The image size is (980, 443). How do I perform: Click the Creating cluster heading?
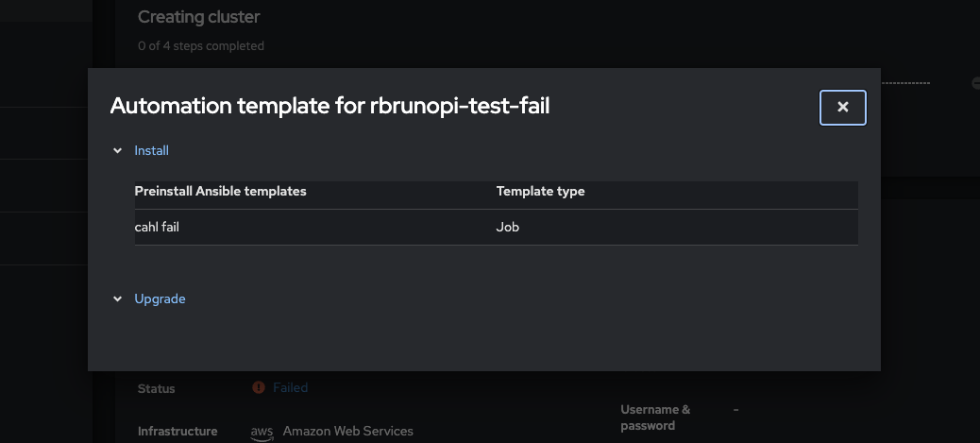coord(198,17)
